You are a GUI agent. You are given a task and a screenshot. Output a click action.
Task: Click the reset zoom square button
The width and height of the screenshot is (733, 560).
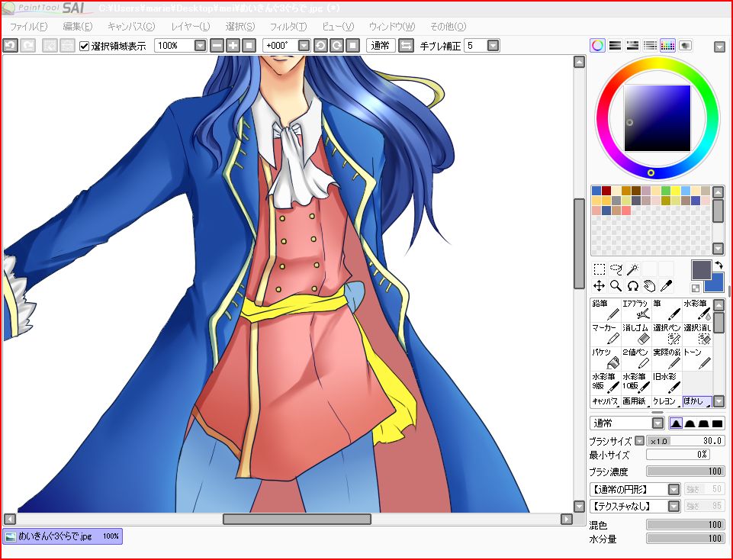(x=249, y=45)
